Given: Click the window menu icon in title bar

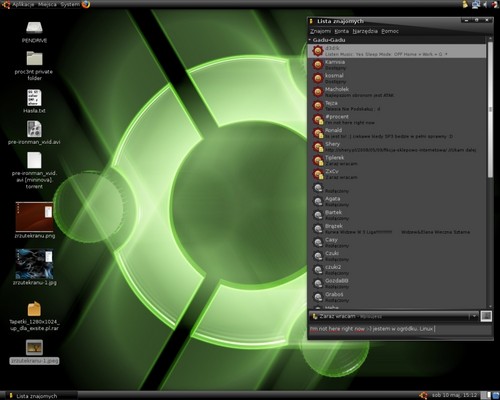Looking at the screenshot, I should [312, 21].
